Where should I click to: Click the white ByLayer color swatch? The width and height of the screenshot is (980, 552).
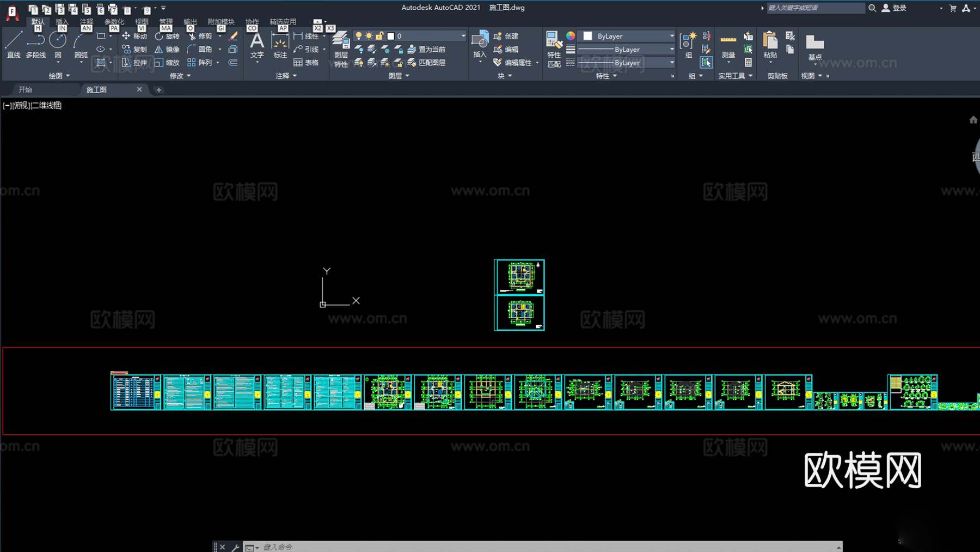click(588, 36)
